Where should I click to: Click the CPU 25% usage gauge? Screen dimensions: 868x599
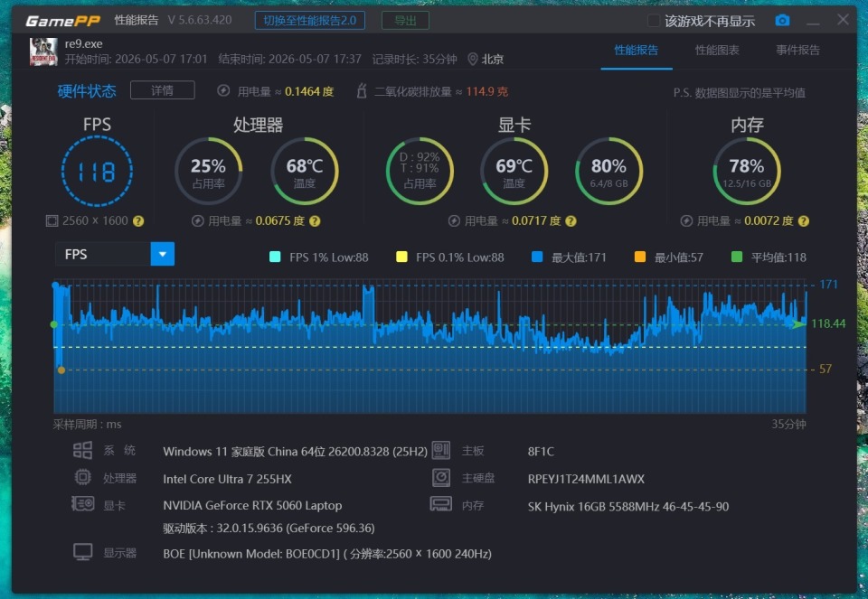click(x=208, y=172)
